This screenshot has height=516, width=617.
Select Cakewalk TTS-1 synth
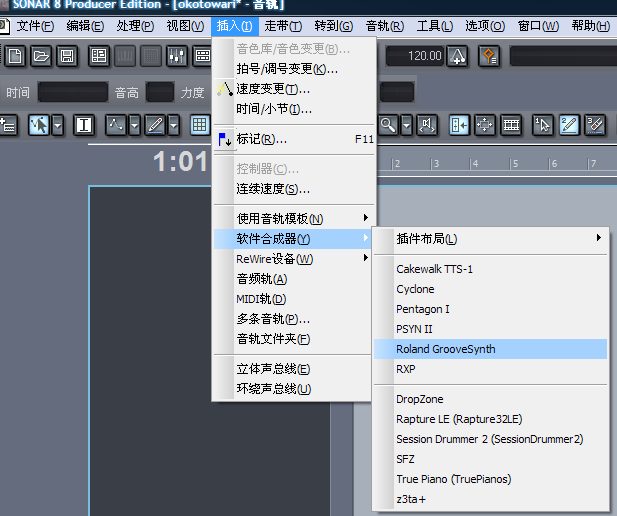pyautogui.click(x=490, y=269)
